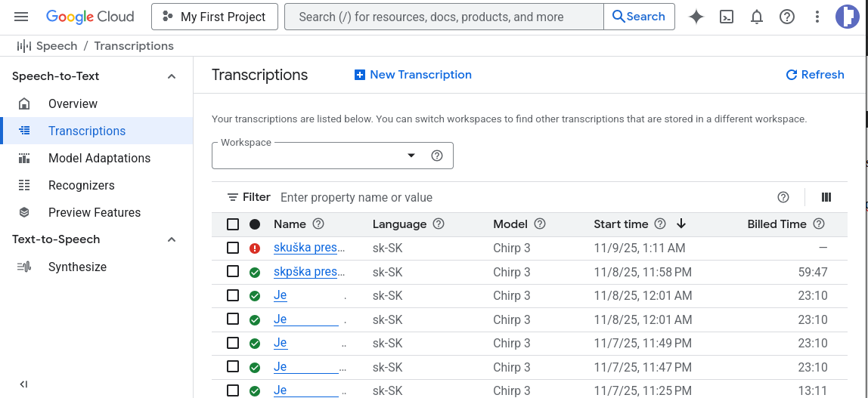This screenshot has height=398, width=868.
Task: Open the main navigation hamburger menu
Action: [21, 17]
